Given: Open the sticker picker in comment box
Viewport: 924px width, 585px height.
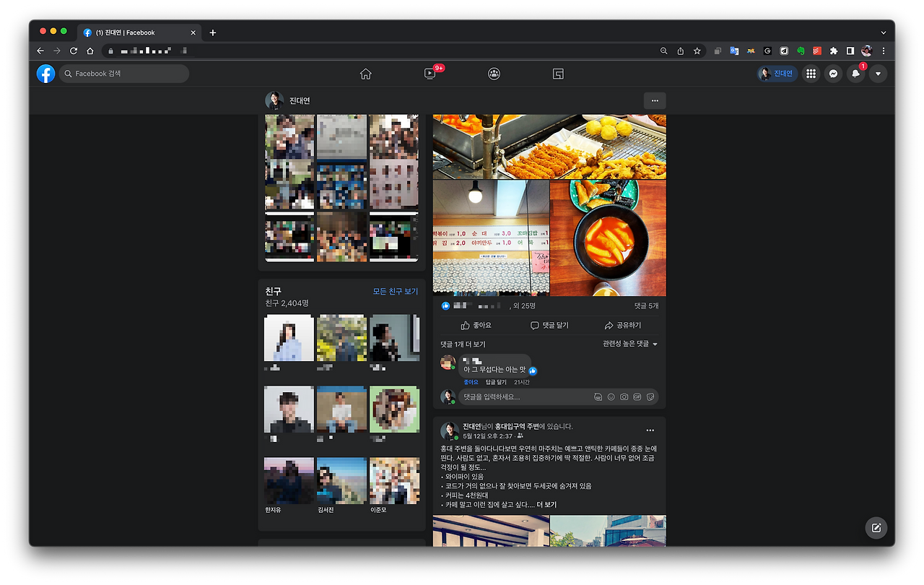Looking at the screenshot, I should (x=650, y=397).
